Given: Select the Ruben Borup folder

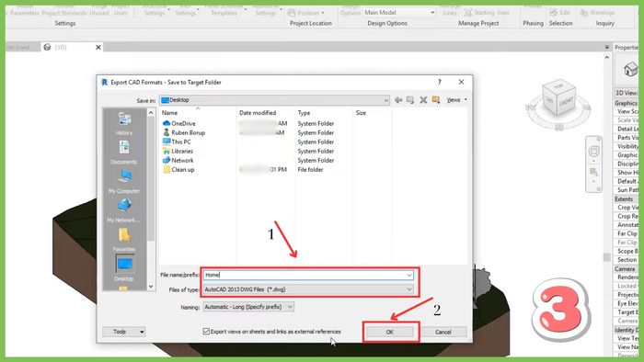Looking at the screenshot, I should [184, 132].
